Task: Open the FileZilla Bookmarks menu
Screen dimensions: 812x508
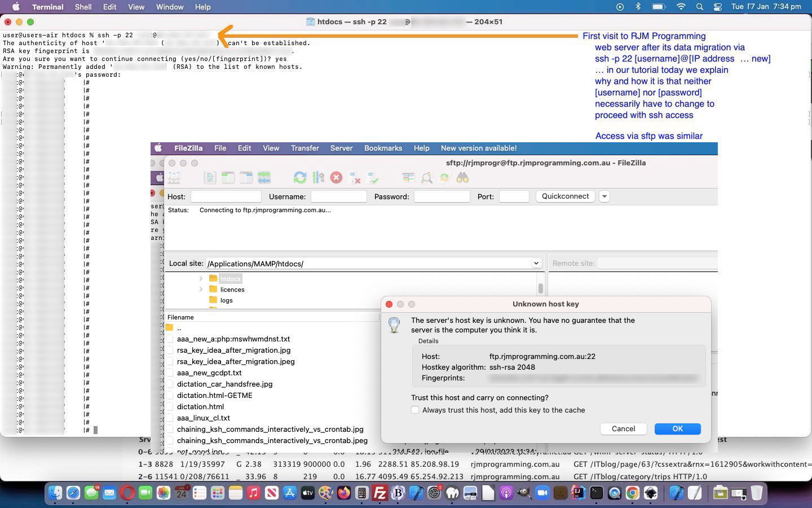Action: tap(383, 148)
